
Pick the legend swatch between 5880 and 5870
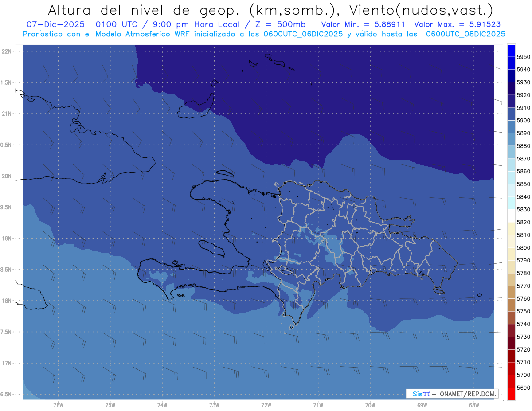pos(511,152)
